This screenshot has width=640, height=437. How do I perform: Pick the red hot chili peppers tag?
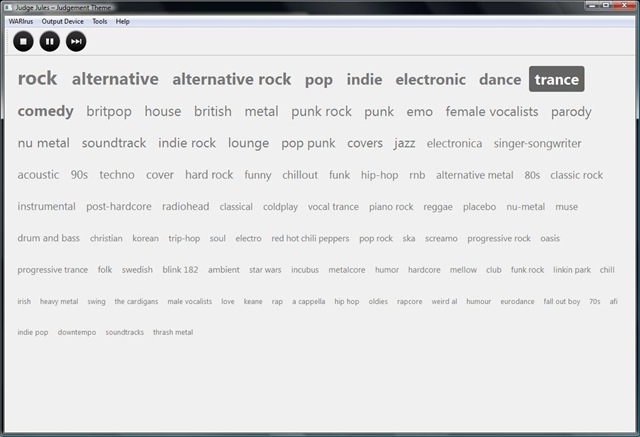[x=310, y=238]
